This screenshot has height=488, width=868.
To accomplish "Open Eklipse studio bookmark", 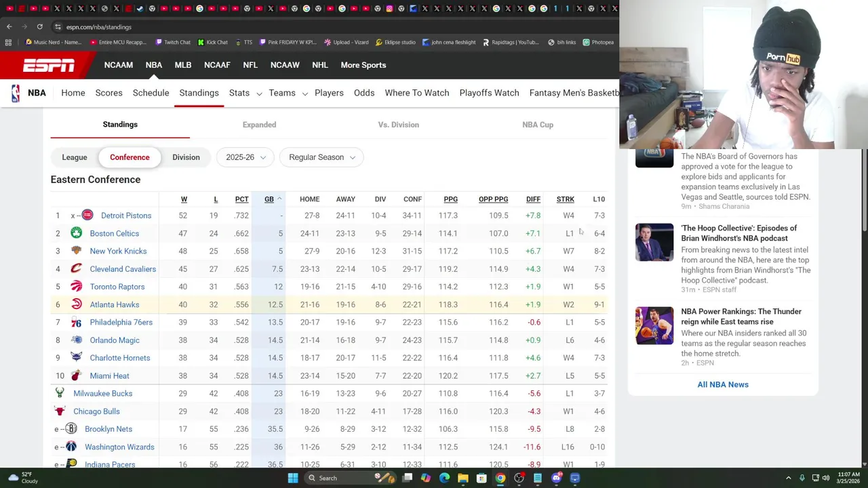I will pos(395,42).
